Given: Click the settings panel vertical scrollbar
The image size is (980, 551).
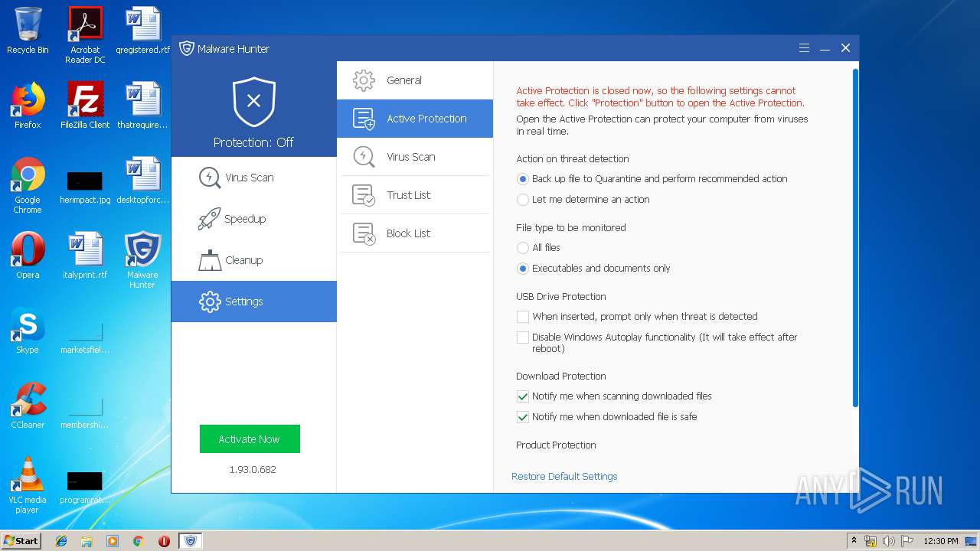Looking at the screenshot, I should point(855,237).
